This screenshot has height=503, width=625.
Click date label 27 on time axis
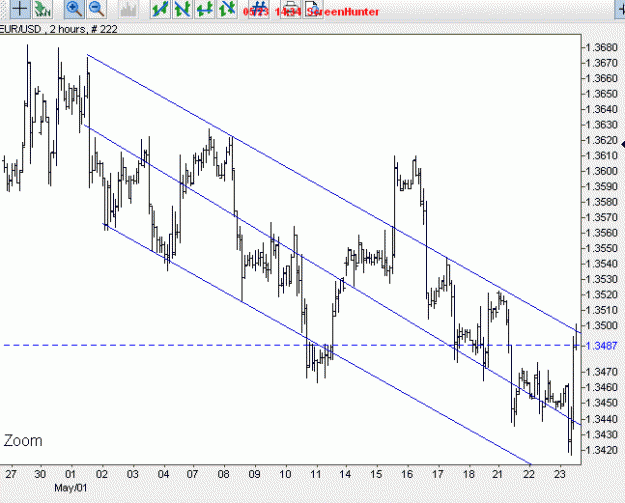pos(11,474)
